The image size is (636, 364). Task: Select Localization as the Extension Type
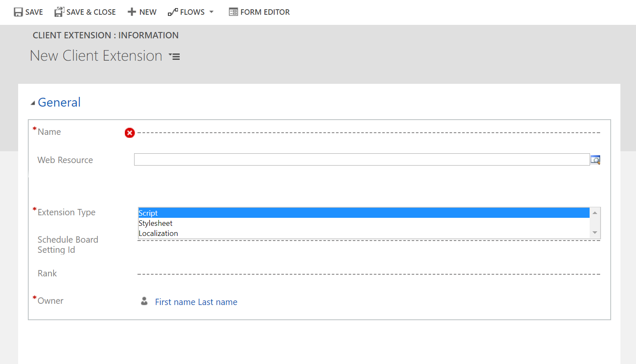158,233
